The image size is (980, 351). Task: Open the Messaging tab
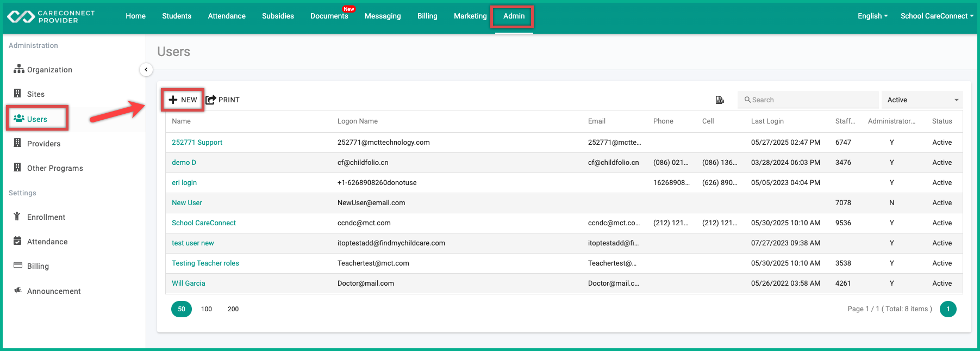[x=383, y=16]
